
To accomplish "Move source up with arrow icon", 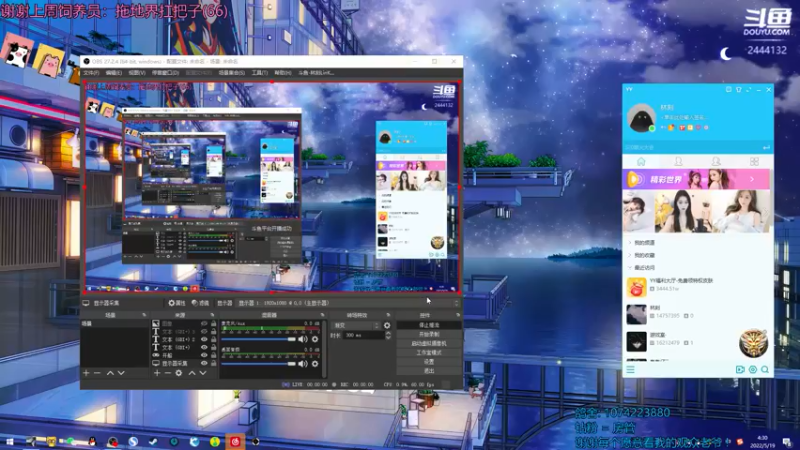I will [x=192, y=373].
